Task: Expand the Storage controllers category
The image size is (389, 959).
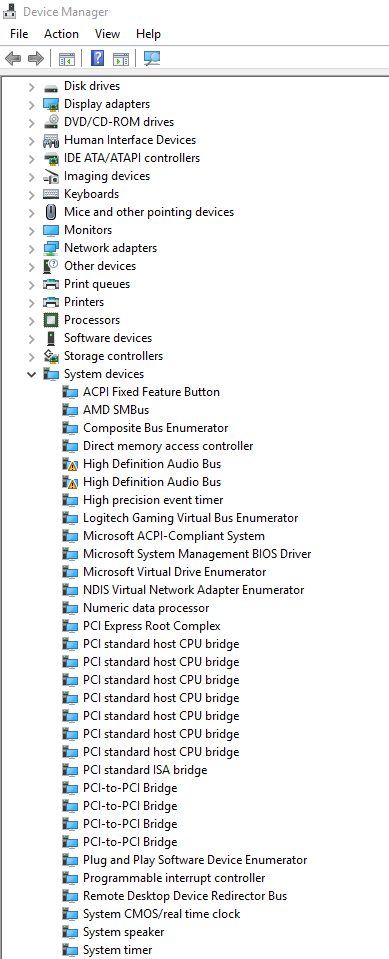Action: (31, 356)
